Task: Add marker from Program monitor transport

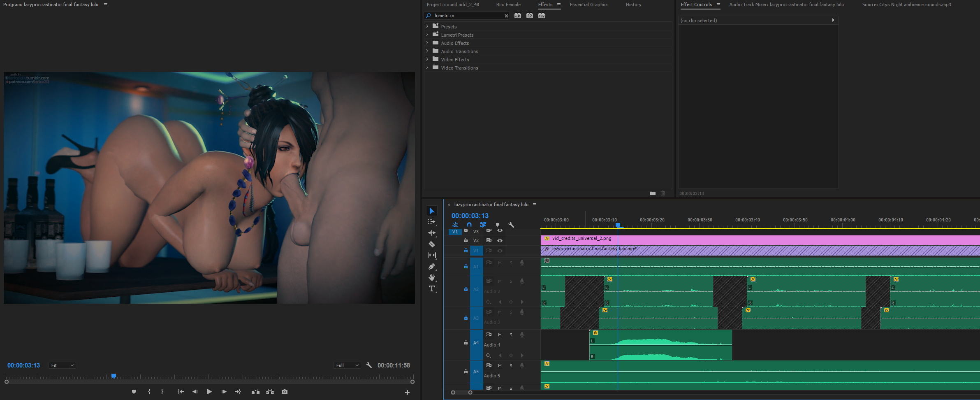Action: click(134, 392)
